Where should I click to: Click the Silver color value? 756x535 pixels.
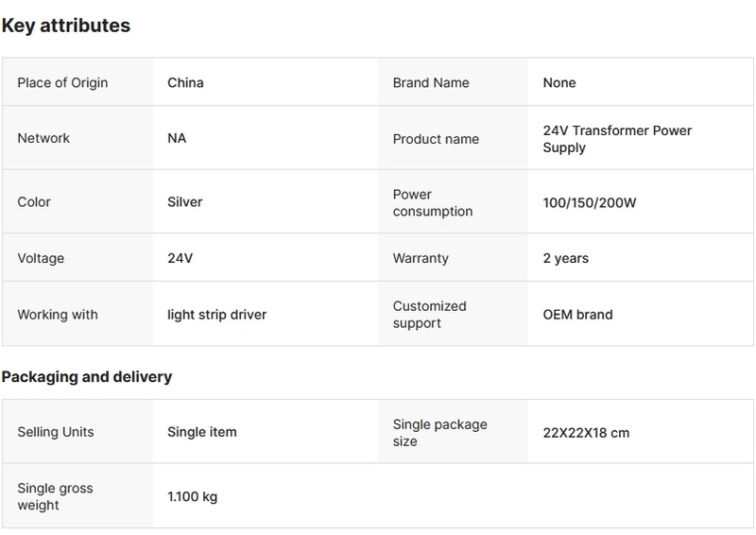pyautogui.click(x=184, y=201)
